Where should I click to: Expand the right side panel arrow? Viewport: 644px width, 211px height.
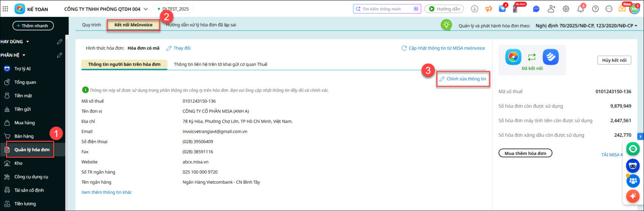coord(641,137)
